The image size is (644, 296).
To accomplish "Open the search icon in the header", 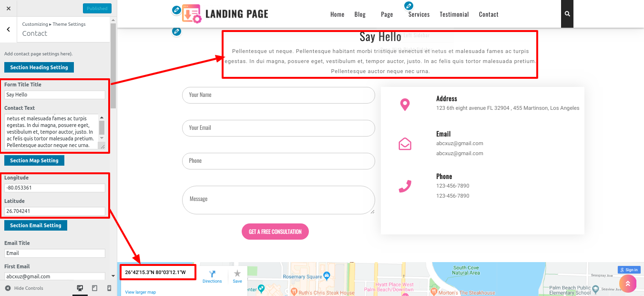I will [567, 14].
